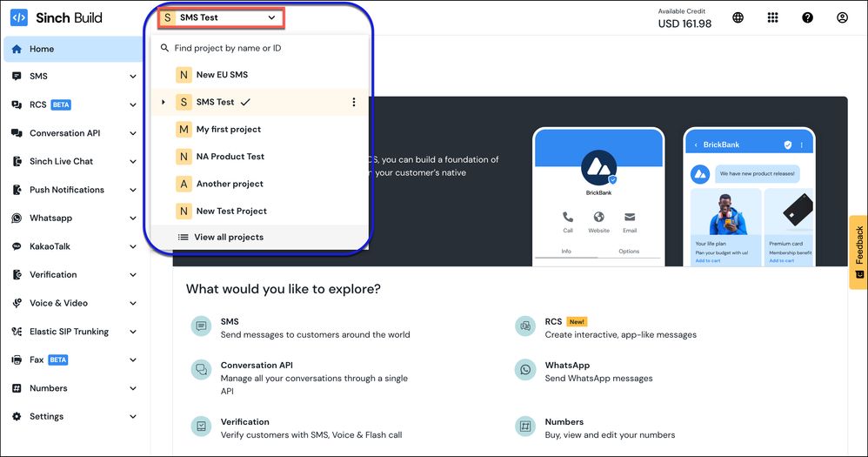The height and width of the screenshot is (457, 868).
Task: Click the KakaoTalk sidebar icon
Action: tap(17, 246)
